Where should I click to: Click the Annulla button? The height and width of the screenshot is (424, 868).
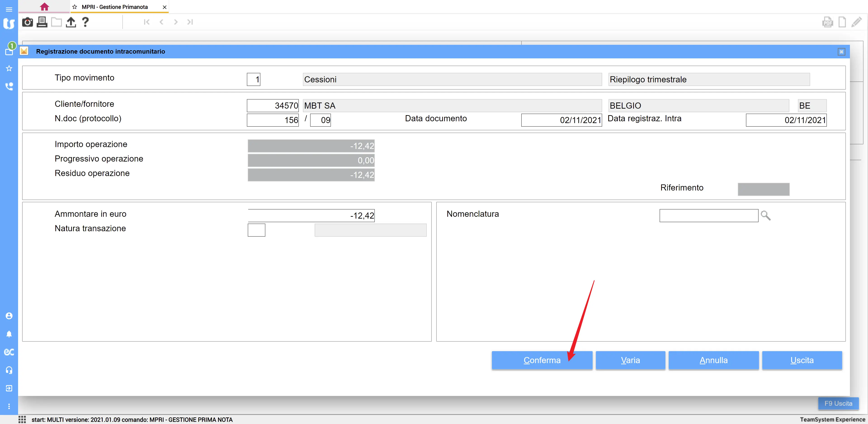pos(713,360)
